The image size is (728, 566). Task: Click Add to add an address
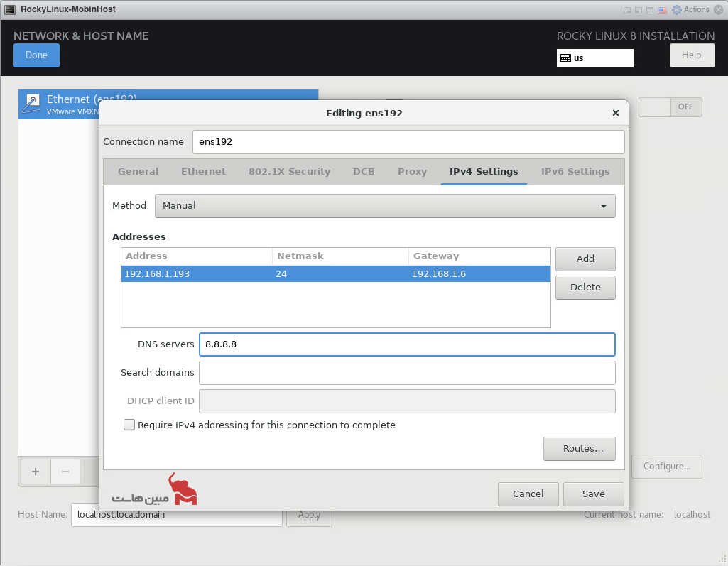click(x=585, y=258)
